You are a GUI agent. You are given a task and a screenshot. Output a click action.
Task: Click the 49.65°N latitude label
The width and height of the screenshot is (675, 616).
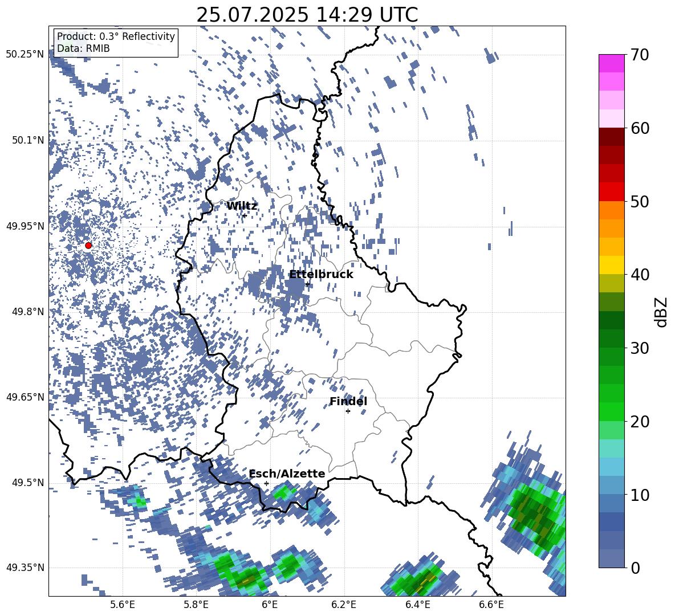tap(25, 397)
